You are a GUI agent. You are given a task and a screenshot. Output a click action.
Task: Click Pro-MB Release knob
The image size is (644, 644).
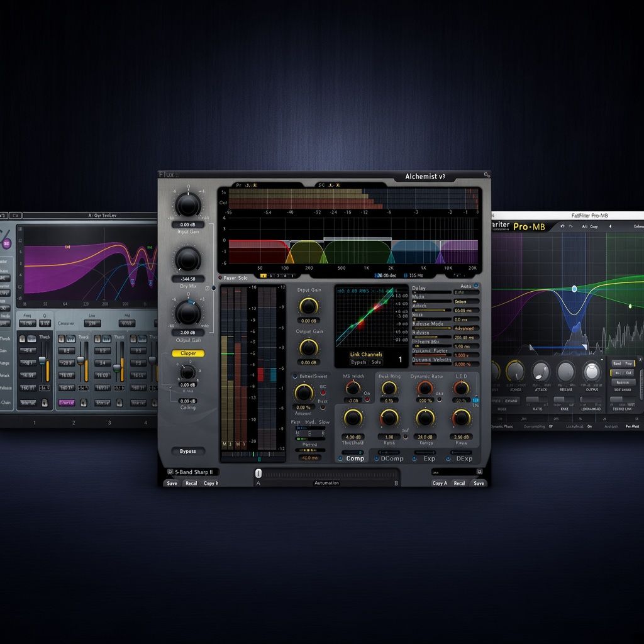pyautogui.click(x=565, y=371)
